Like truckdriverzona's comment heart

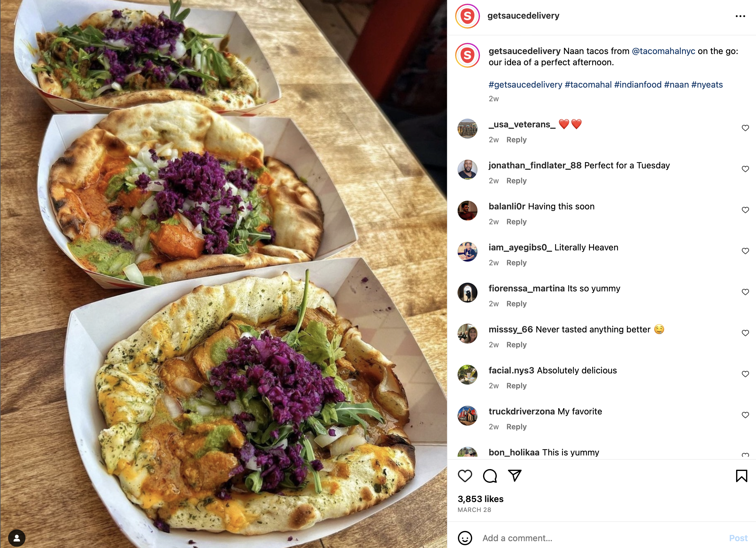745,415
